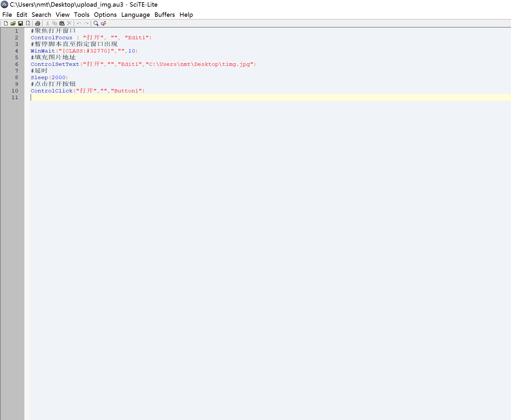Viewport: 511px width, 420px height.
Task: Click the Copy icon in the toolbar
Action: [55, 23]
